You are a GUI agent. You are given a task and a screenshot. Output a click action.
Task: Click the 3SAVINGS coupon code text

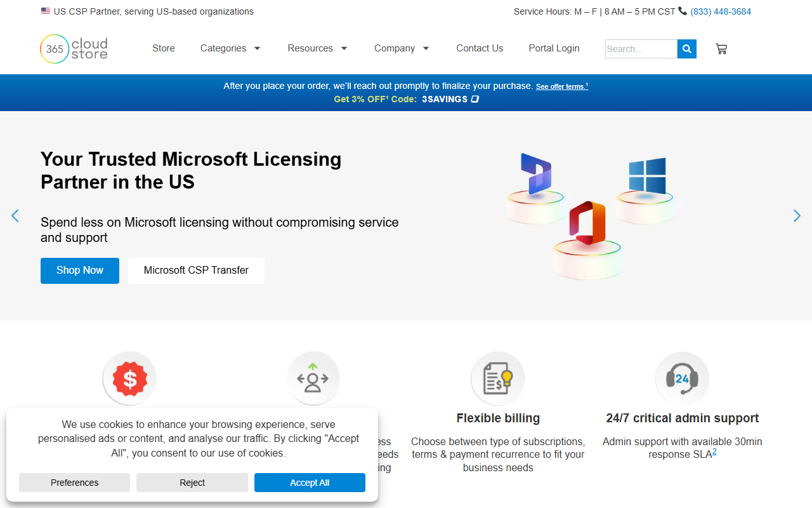445,99
